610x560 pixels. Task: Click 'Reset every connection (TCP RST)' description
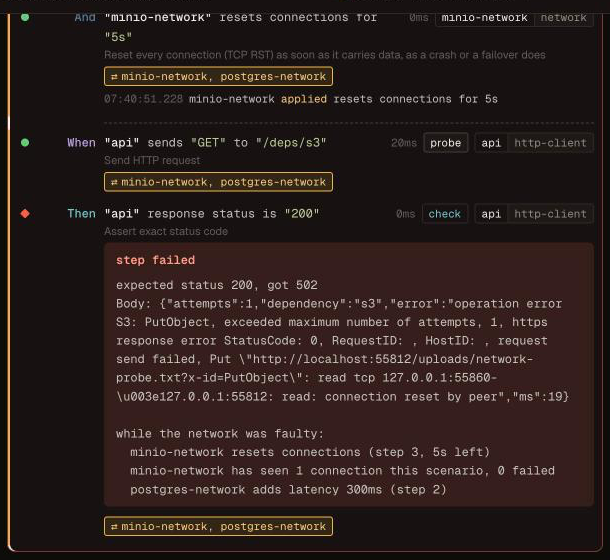coord(325,55)
